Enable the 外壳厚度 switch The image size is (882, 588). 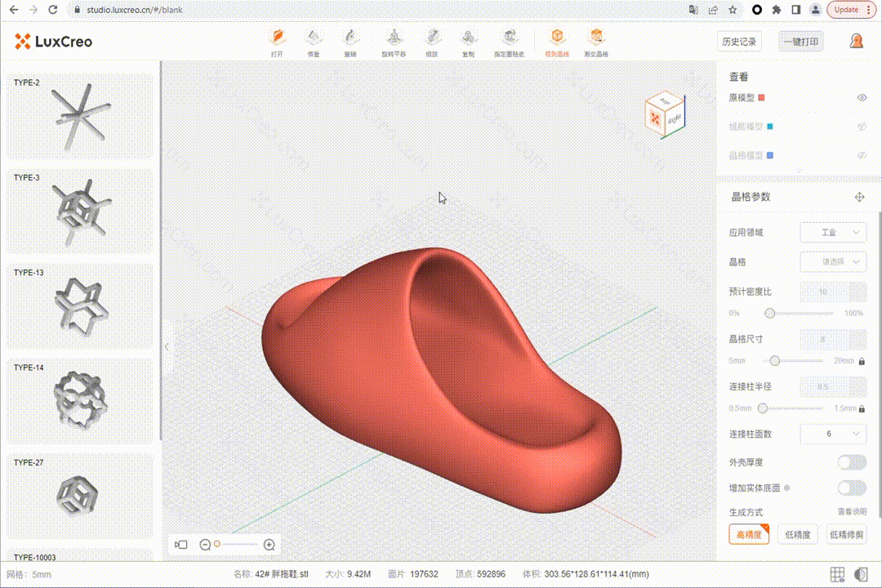click(x=852, y=462)
